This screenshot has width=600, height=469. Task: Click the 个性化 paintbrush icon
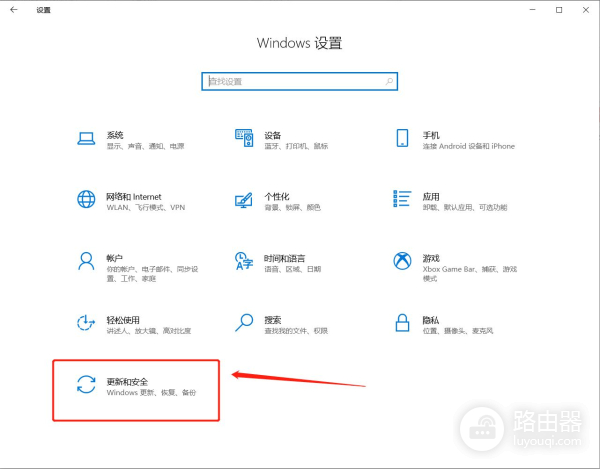(x=244, y=200)
